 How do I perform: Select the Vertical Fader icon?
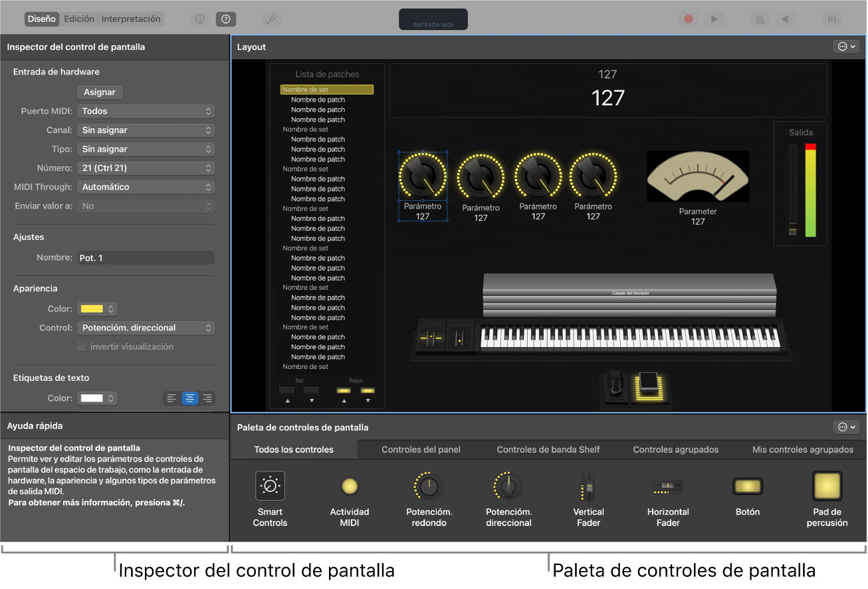(588, 485)
